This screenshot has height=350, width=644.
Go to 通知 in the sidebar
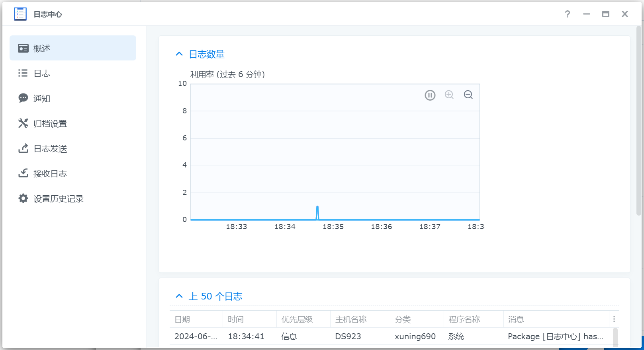(73, 98)
